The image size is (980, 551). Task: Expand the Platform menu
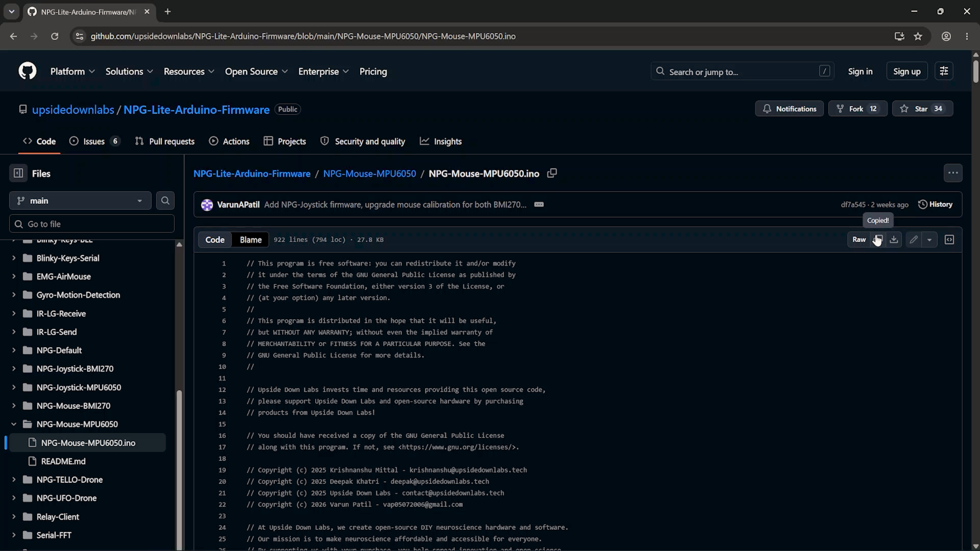click(x=72, y=71)
